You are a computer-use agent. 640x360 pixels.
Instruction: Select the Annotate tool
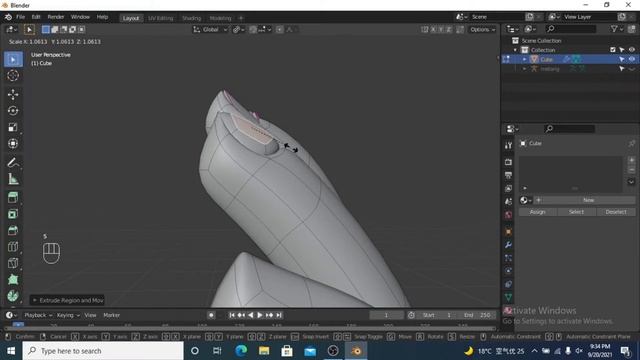tap(13, 162)
